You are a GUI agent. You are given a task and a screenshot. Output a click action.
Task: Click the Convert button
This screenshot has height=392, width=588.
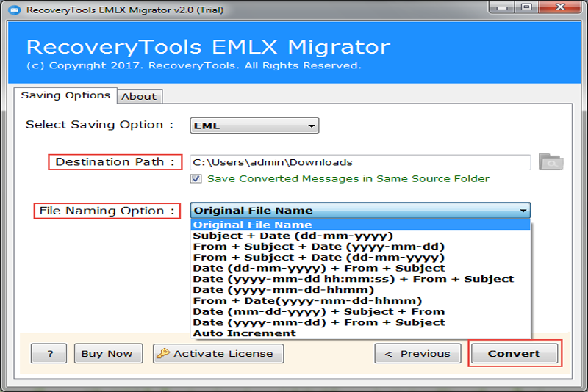click(514, 353)
